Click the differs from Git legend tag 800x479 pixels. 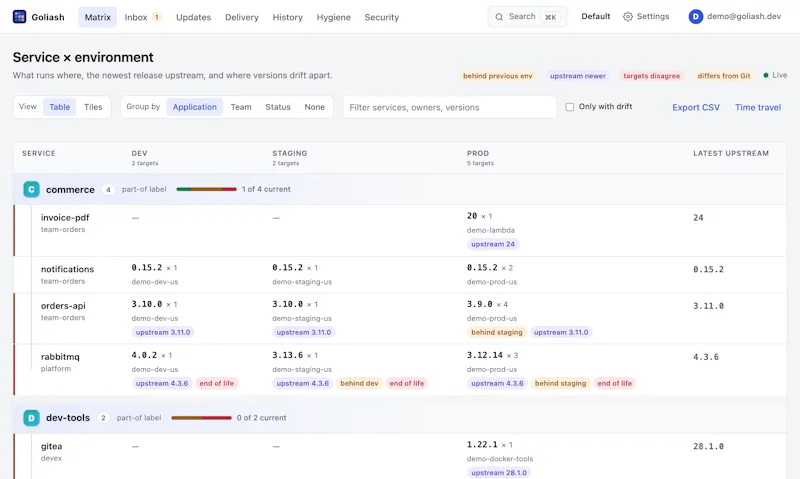[723, 76]
